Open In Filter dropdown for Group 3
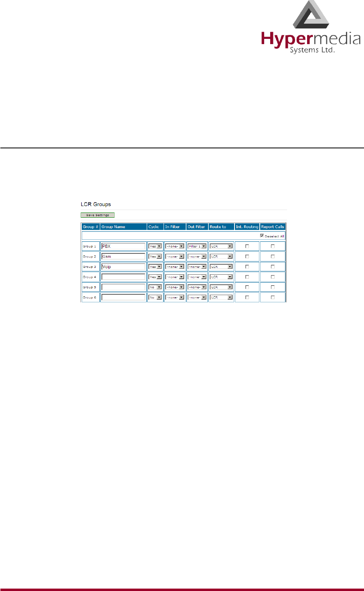 coord(175,267)
